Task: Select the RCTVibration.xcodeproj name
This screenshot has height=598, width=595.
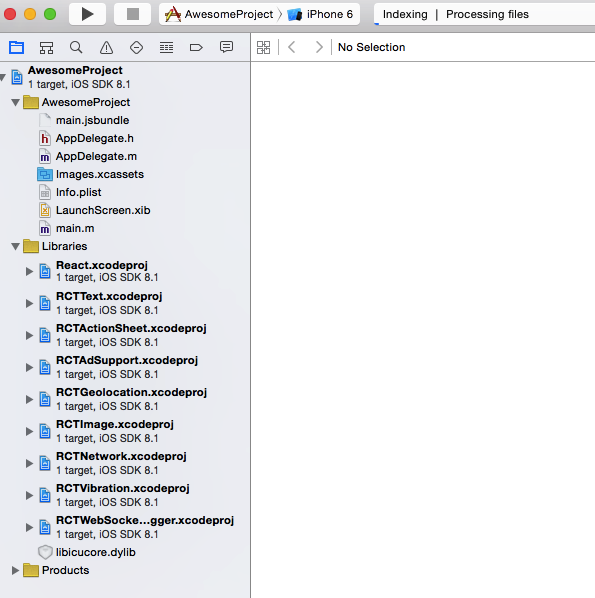Action: point(122,489)
